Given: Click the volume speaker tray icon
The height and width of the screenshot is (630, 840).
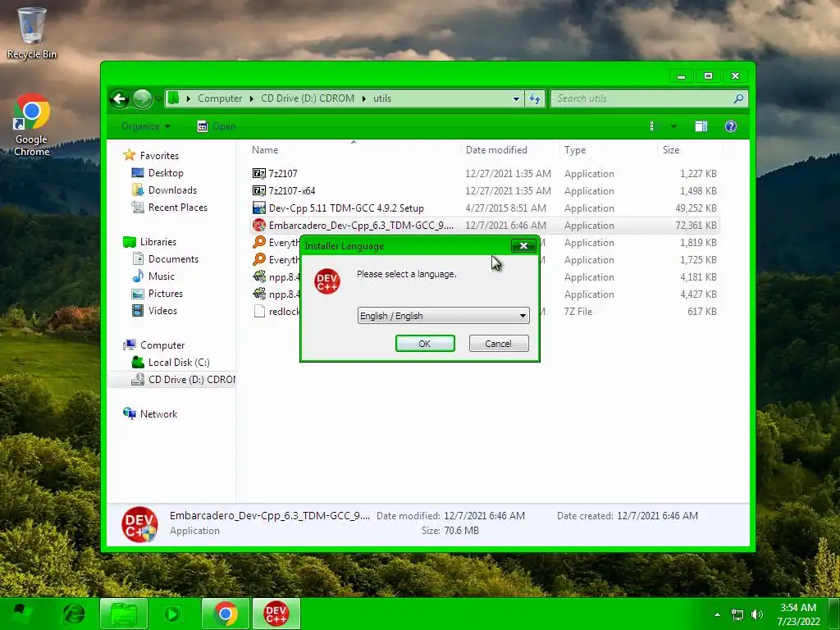Looking at the screenshot, I should (756, 614).
